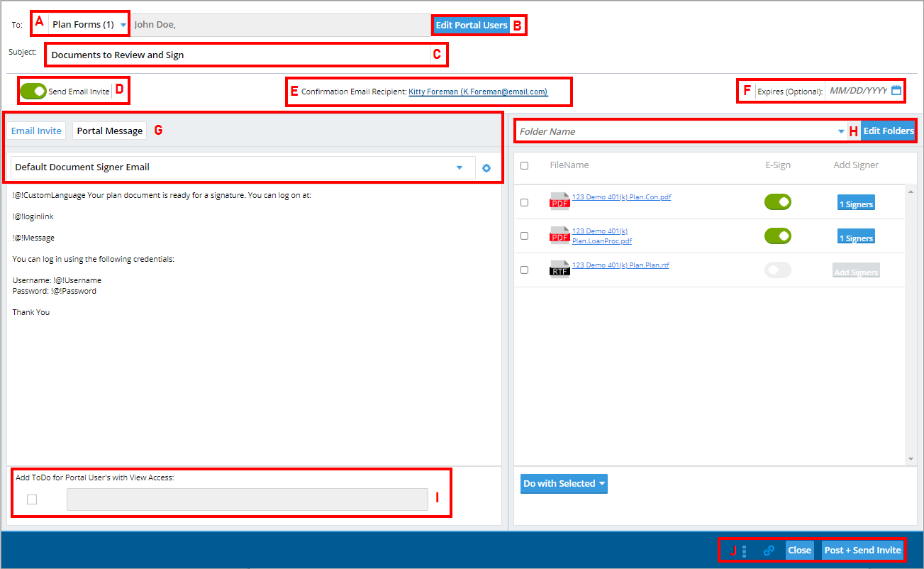Click the gear icon beside email template

(x=486, y=168)
